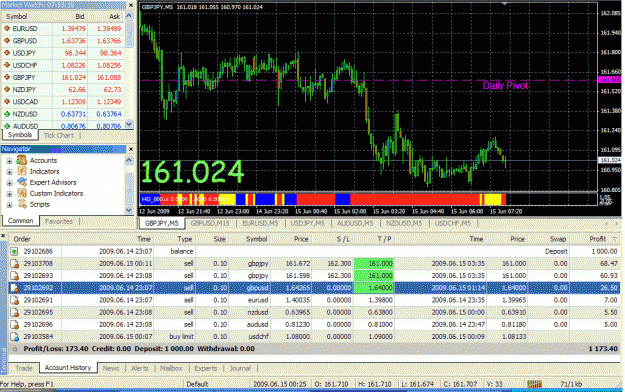Click the green NZDUSD symbol icon
625x392 pixels.
click(7, 114)
